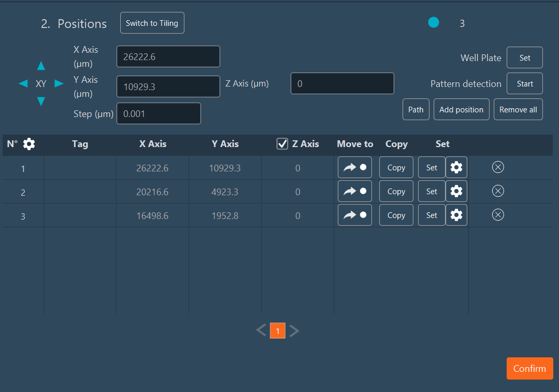Open settings gear for position 2
559x392 pixels.
click(x=456, y=191)
